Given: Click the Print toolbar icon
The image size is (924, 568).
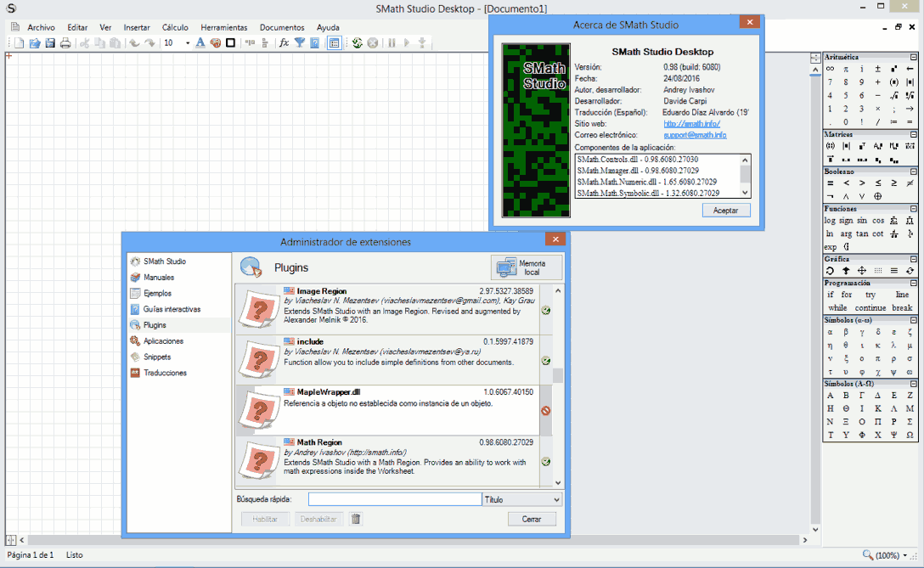Looking at the screenshot, I should (65, 42).
